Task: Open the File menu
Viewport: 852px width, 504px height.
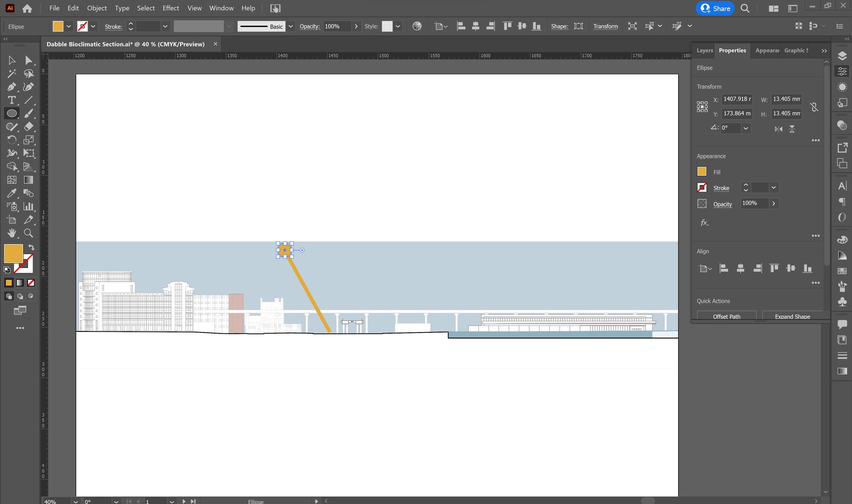Action: 54,8
